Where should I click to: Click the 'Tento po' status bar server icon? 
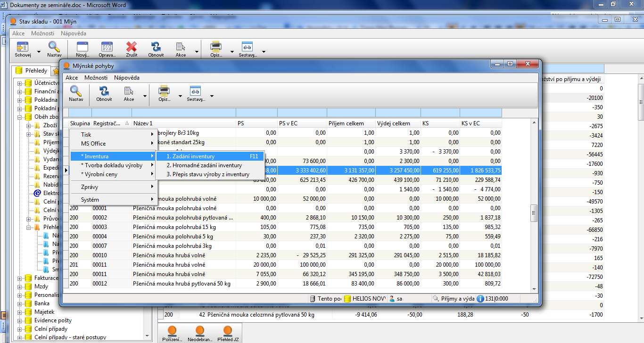tap(313, 298)
